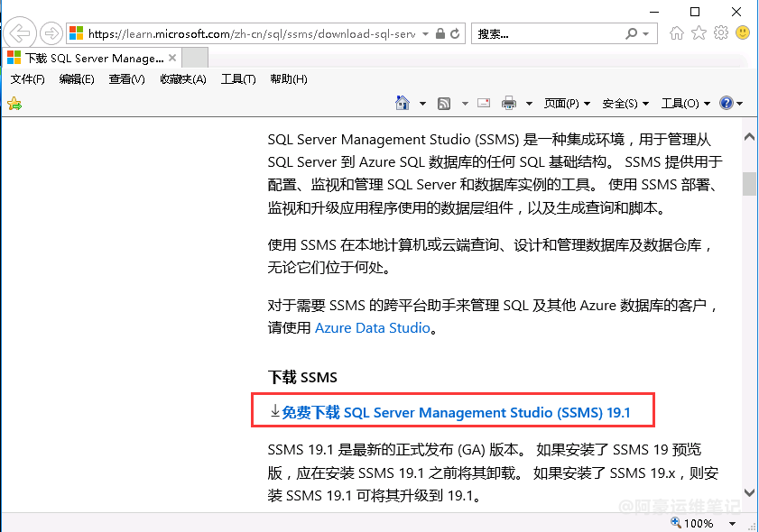Click the RSS feeds icon

tap(444, 104)
